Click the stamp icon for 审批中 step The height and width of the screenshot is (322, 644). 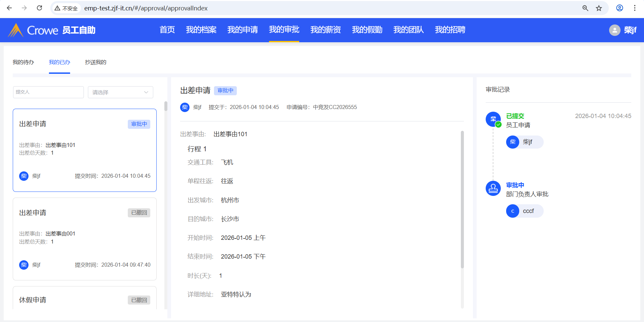pos(493,189)
